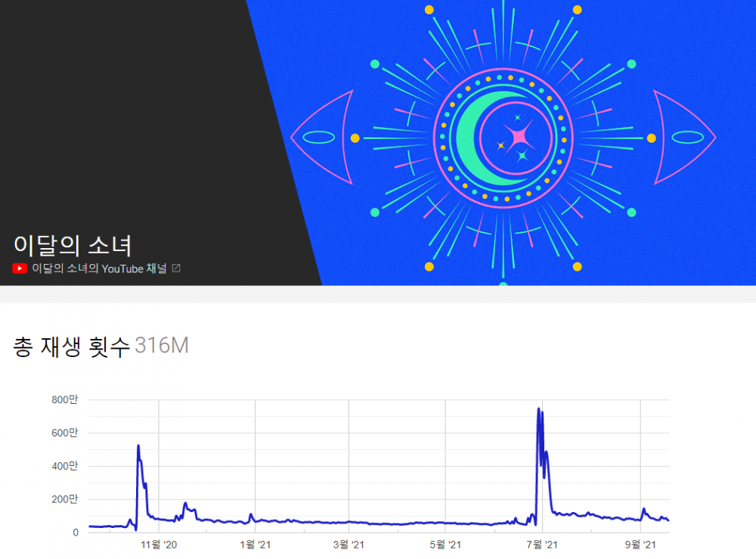Click the July 2021 chart peak
Image resolution: width=756 pixels, height=559 pixels.
coord(538,409)
